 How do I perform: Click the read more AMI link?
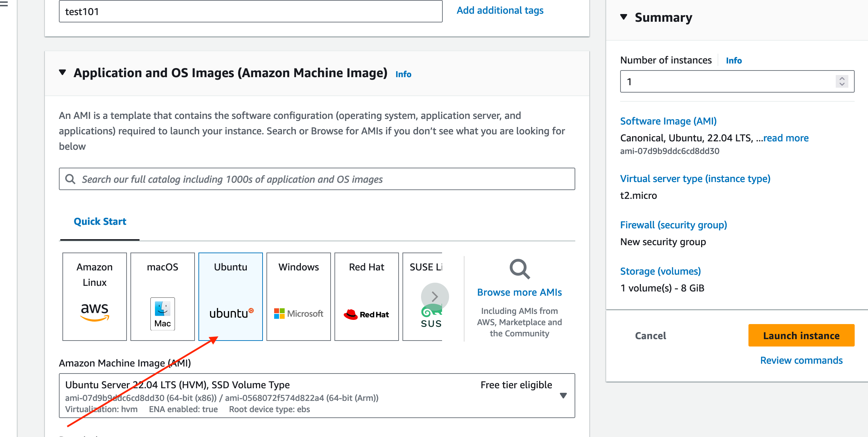(x=786, y=138)
